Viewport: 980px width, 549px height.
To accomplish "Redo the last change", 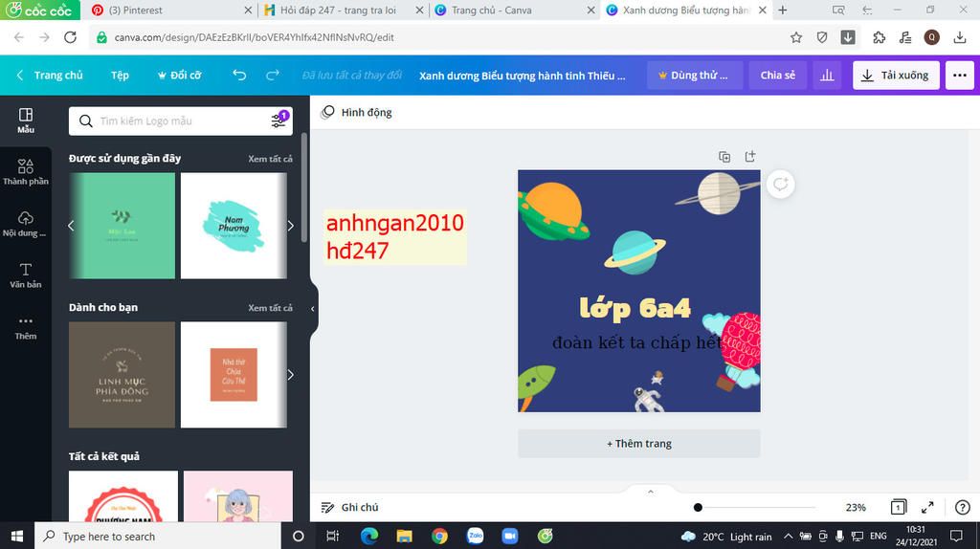I will tap(273, 75).
